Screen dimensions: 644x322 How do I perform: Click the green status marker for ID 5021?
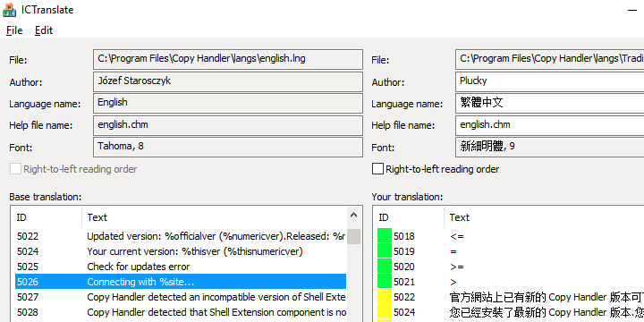(x=385, y=282)
